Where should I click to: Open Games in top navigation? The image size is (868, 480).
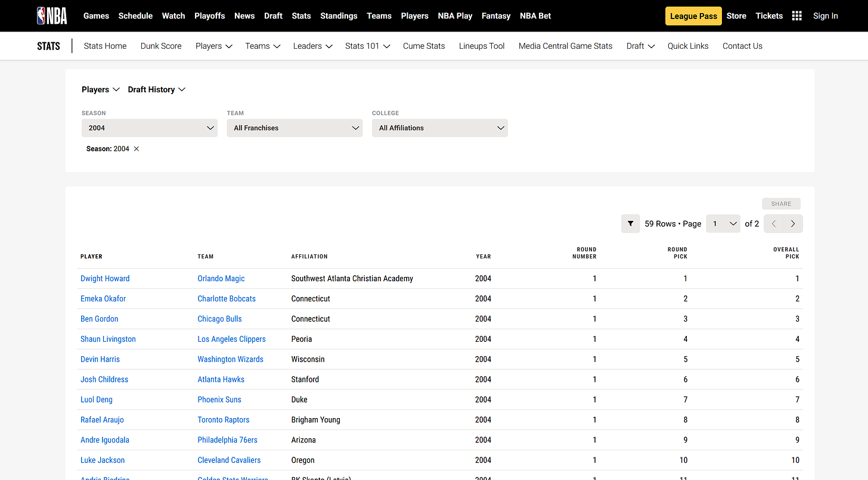tap(96, 16)
